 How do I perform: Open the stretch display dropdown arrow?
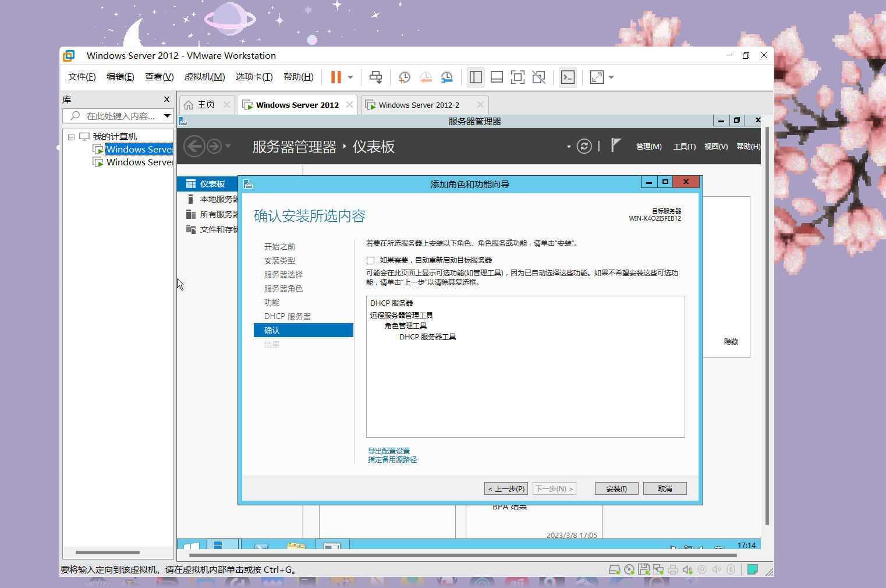point(611,77)
